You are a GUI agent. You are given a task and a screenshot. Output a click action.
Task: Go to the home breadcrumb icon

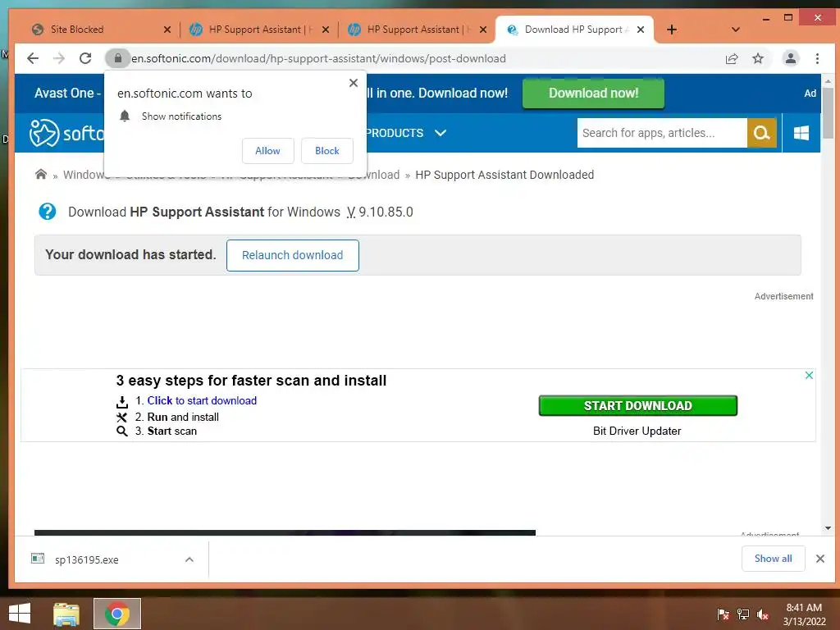coord(41,174)
